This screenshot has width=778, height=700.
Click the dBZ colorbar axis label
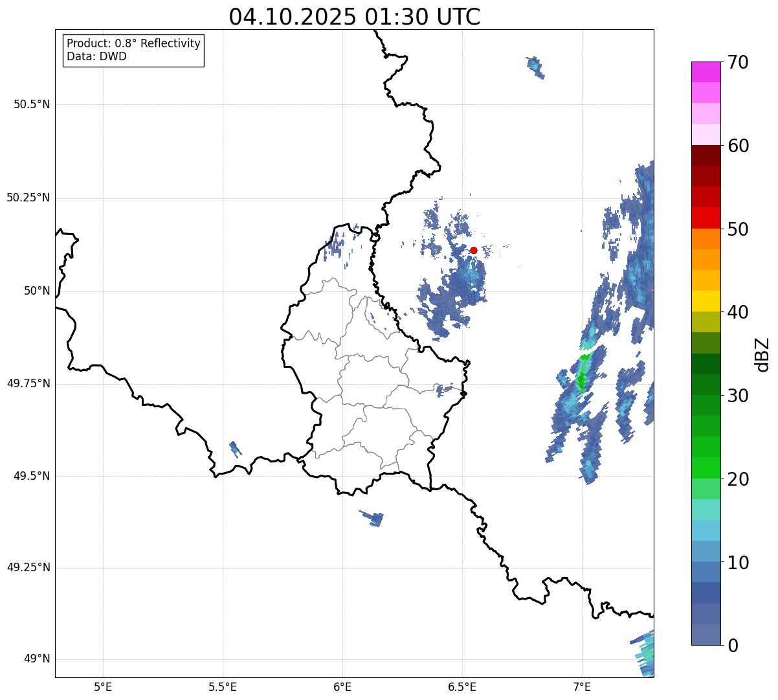(762, 354)
